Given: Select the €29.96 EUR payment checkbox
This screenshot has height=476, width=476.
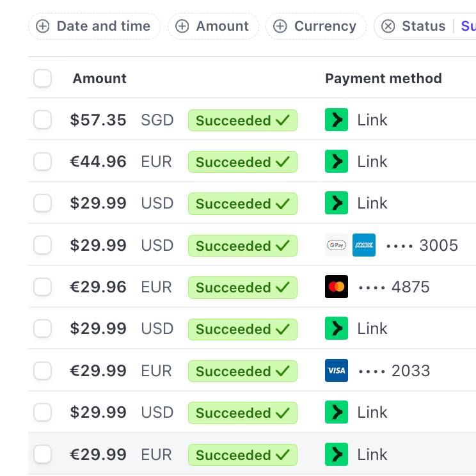Looking at the screenshot, I should [43, 287].
